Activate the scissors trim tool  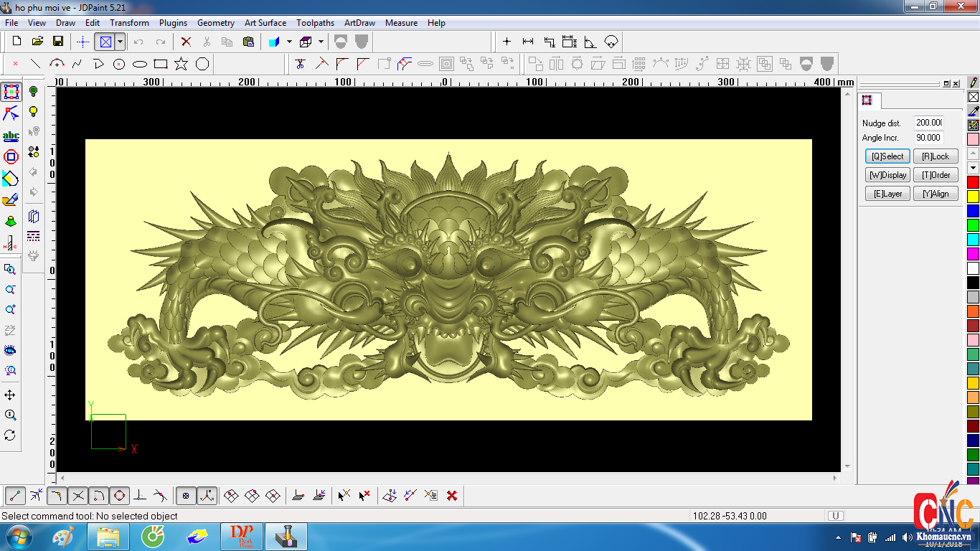(300, 65)
